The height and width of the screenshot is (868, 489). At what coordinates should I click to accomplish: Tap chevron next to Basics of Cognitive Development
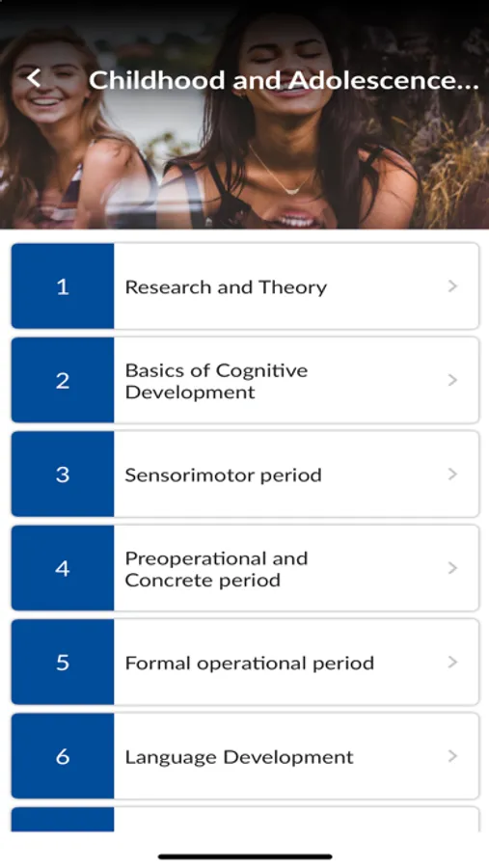click(x=452, y=380)
